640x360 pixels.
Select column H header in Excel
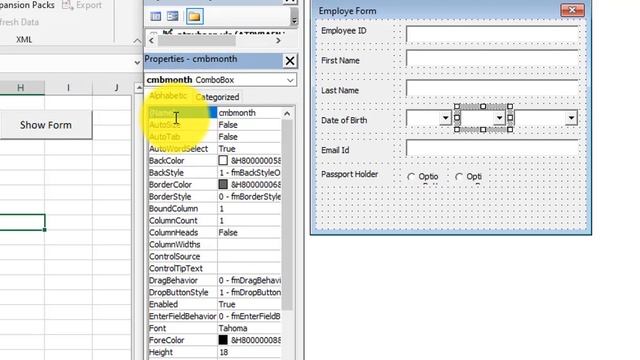(20, 87)
